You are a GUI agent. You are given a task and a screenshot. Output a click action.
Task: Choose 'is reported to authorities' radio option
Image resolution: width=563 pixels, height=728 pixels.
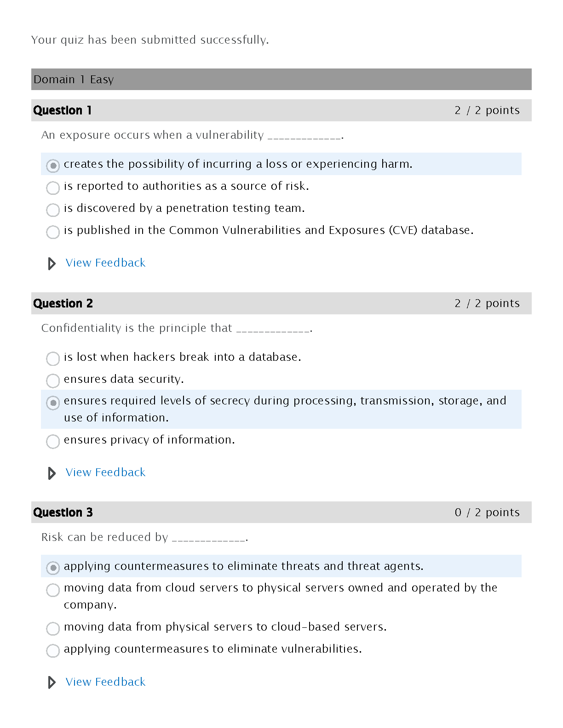[53, 188]
